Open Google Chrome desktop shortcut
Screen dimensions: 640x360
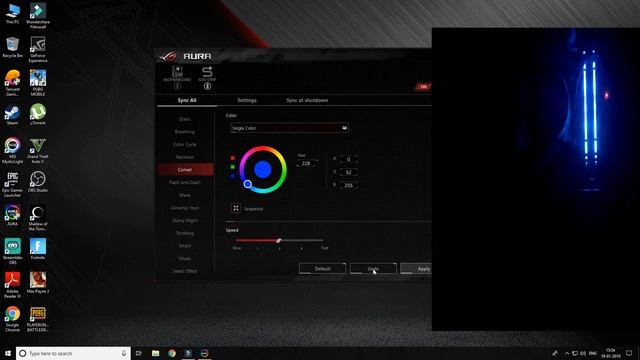click(12, 319)
